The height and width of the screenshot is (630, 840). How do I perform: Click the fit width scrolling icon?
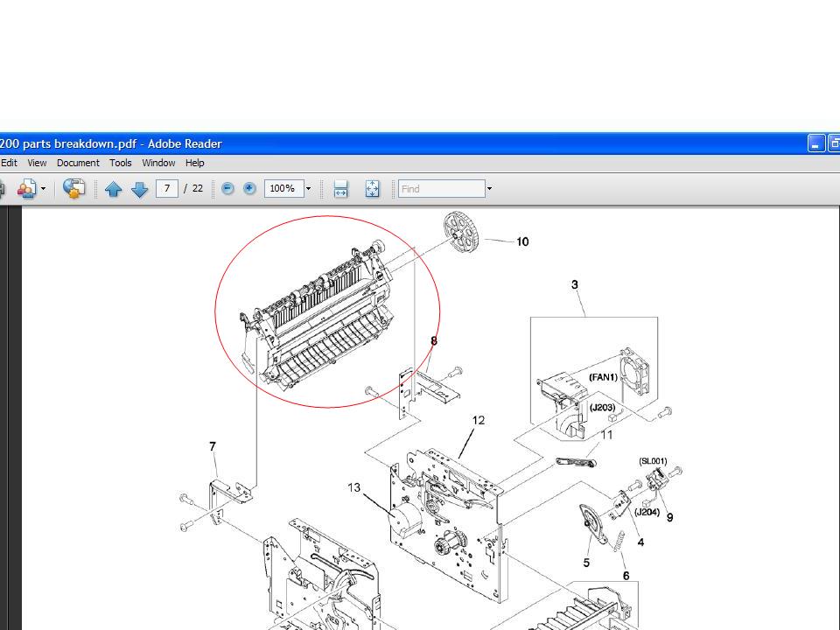coord(340,189)
